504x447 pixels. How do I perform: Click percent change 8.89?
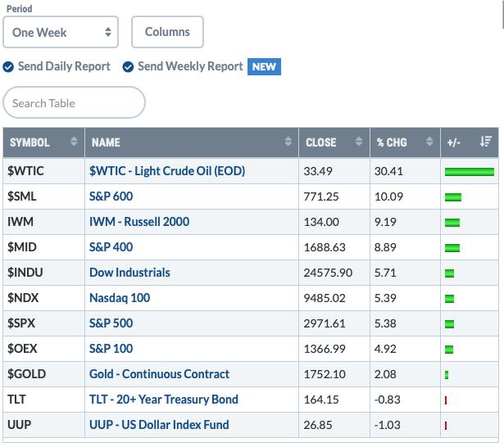tap(385, 247)
